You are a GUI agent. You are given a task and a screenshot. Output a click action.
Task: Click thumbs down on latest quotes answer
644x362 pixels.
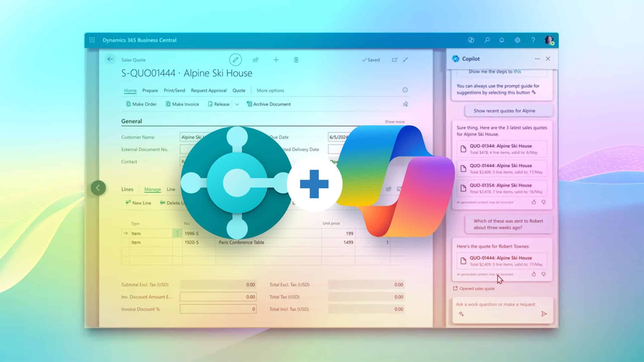pyautogui.click(x=543, y=202)
